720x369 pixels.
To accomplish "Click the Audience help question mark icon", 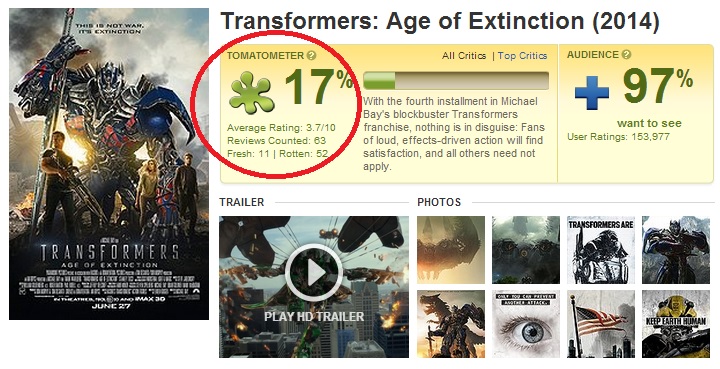I will coord(626,55).
